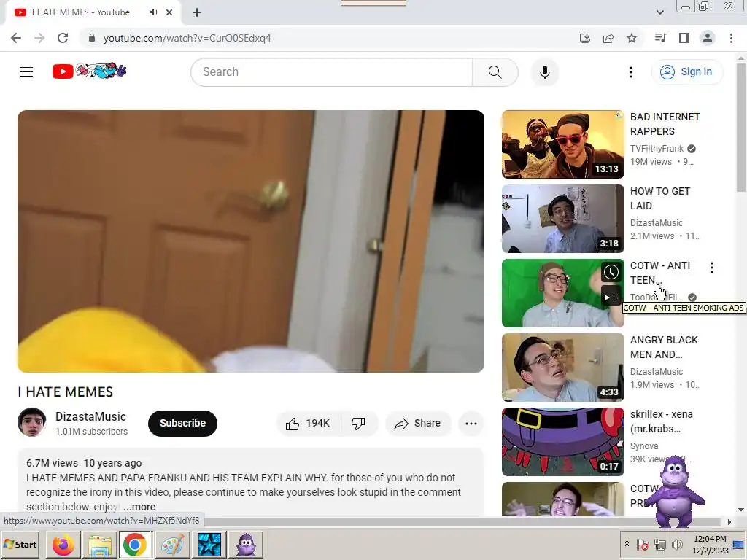This screenshot has width=747, height=560.
Task: Expand tab search chevron dropdown
Action: pyautogui.click(x=659, y=12)
